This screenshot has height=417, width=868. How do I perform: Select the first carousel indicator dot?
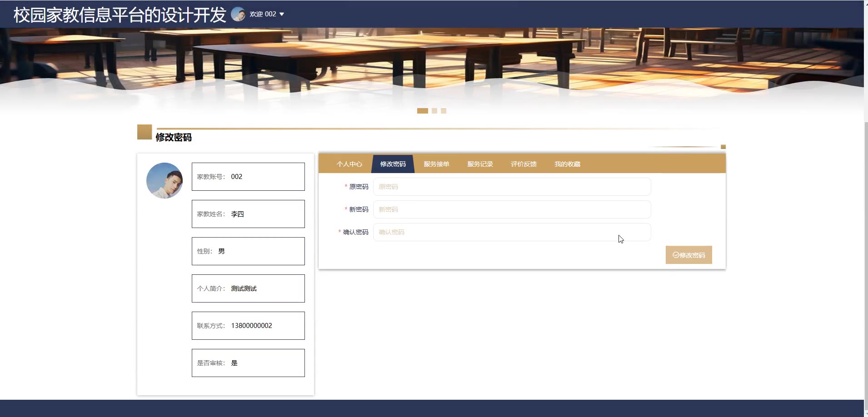pyautogui.click(x=423, y=111)
